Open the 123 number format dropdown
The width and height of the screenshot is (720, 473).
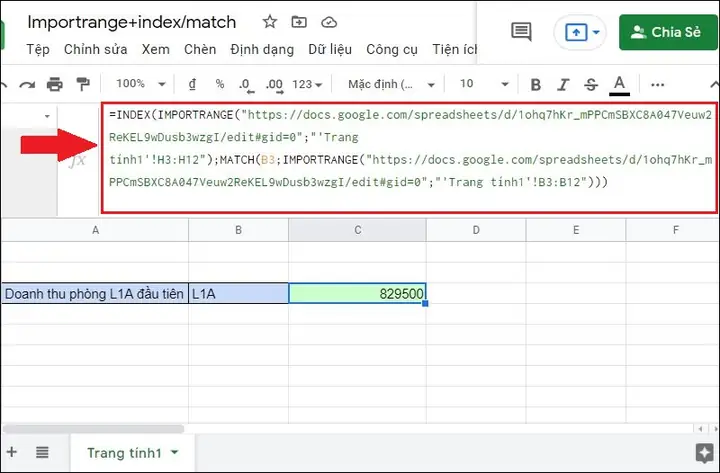click(x=308, y=84)
